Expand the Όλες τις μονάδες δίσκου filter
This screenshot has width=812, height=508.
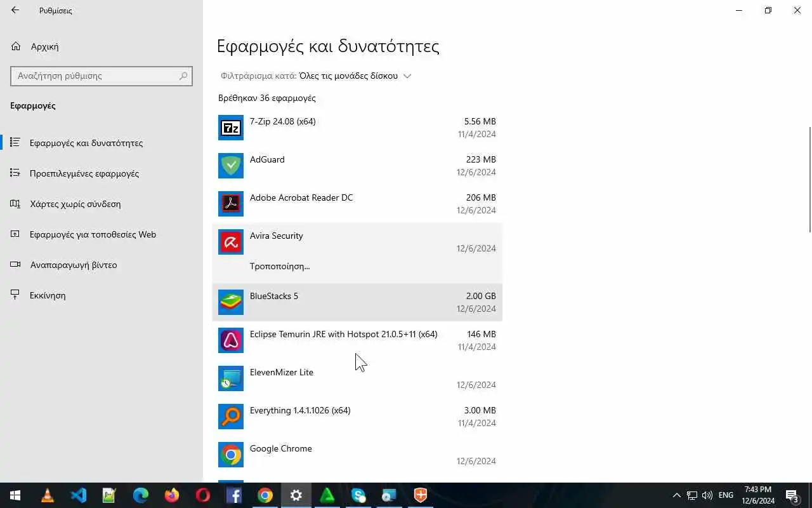click(355, 76)
